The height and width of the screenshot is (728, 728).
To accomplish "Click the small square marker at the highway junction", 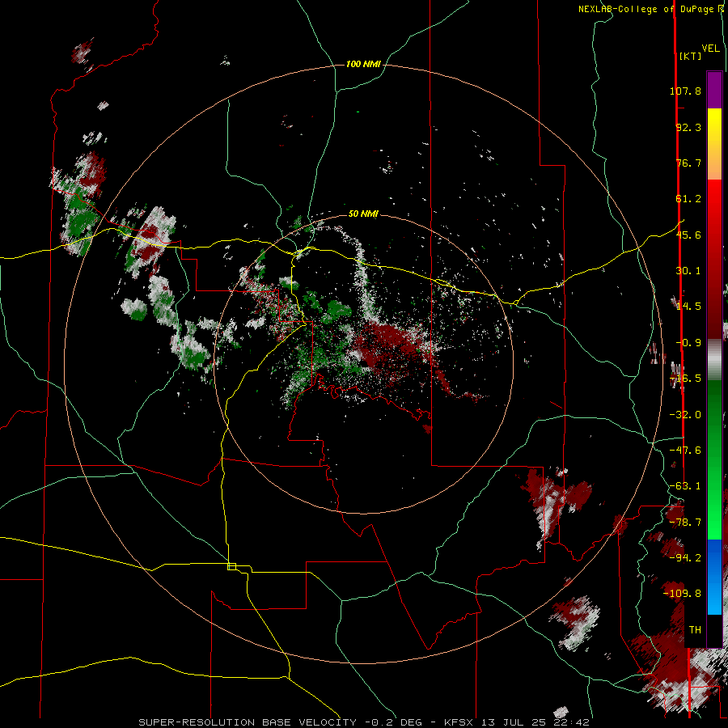I will click(231, 566).
